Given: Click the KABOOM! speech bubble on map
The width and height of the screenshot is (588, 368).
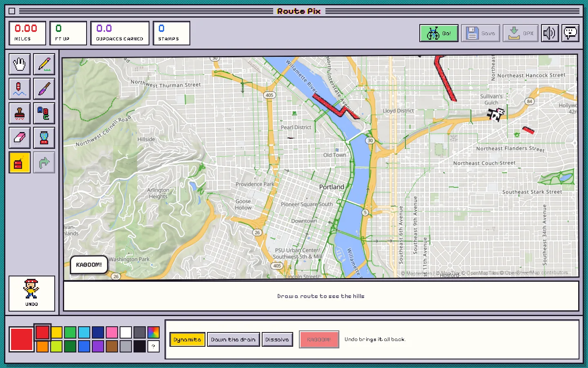Looking at the screenshot, I should coord(89,265).
